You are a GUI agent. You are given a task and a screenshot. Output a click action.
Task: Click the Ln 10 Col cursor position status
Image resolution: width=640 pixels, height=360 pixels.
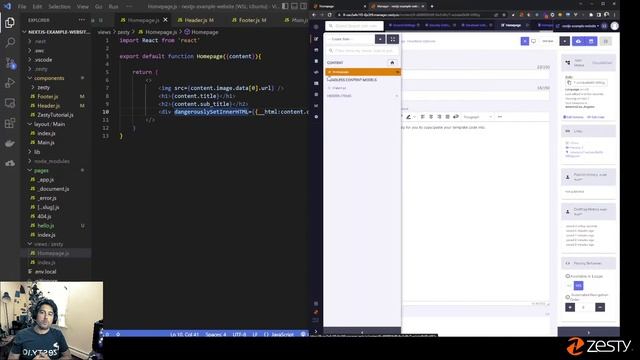tap(184, 334)
